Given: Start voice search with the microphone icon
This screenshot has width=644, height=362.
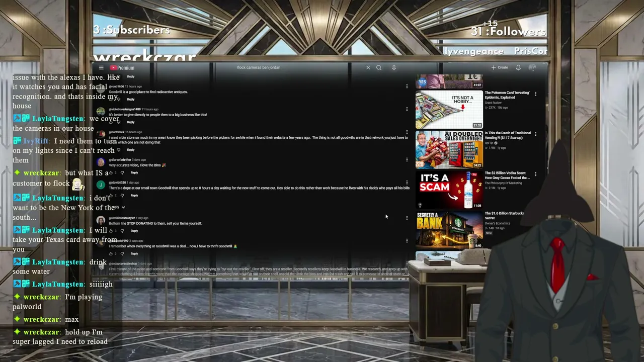Looking at the screenshot, I should [394, 67].
